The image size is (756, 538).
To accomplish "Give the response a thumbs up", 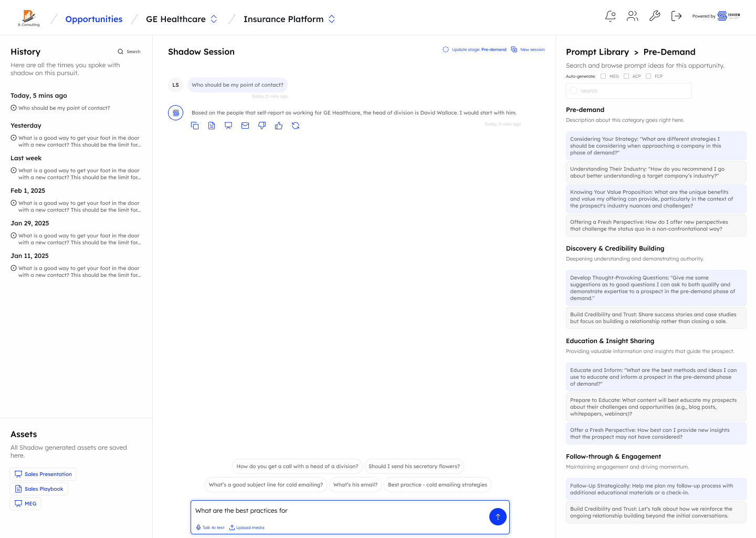I will click(279, 126).
